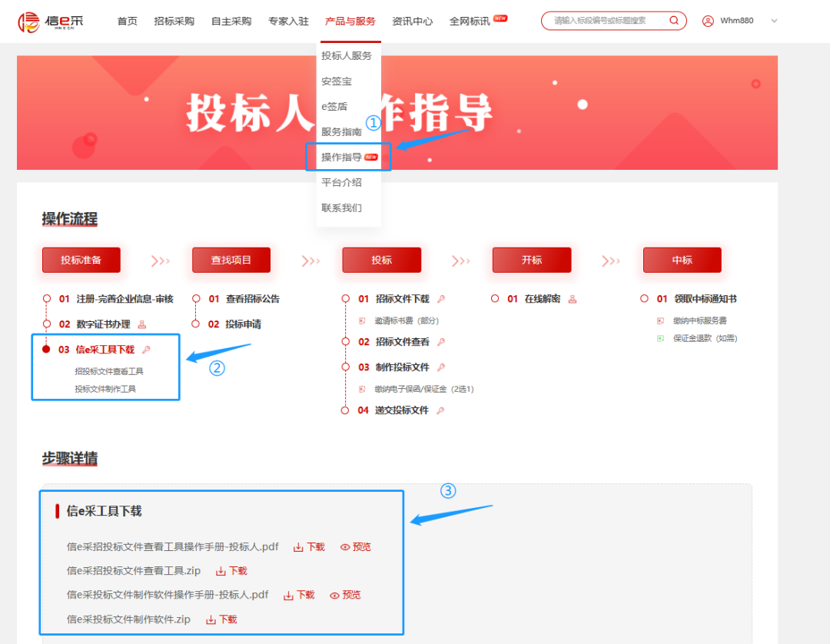Choose 投标人服务 from the dropdown menu

tap(347, 55)
